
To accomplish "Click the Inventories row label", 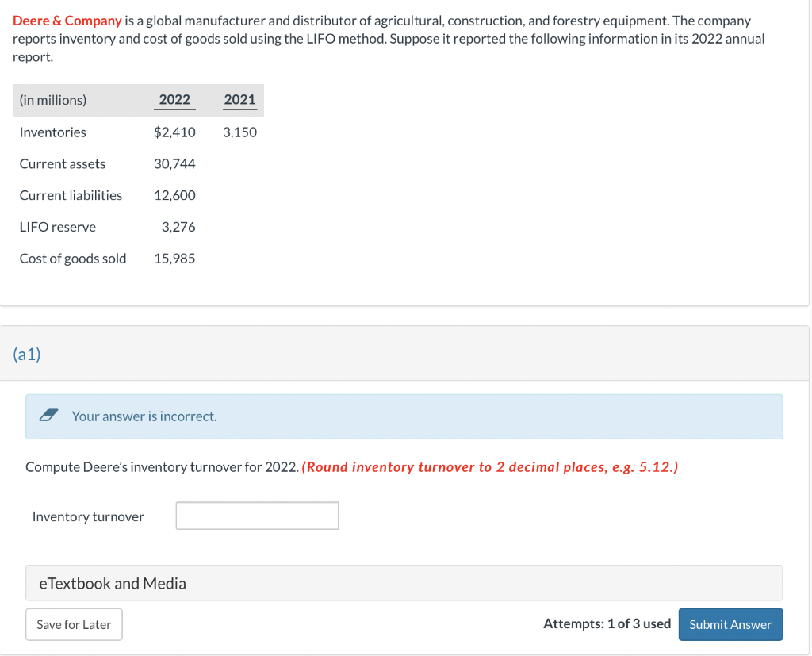I will 53,132.
